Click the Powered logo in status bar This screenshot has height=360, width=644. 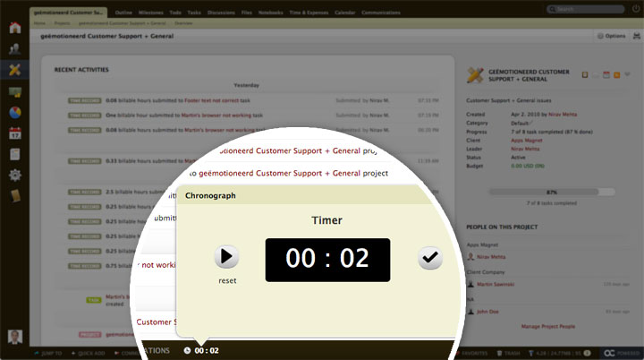pos(622,353)
